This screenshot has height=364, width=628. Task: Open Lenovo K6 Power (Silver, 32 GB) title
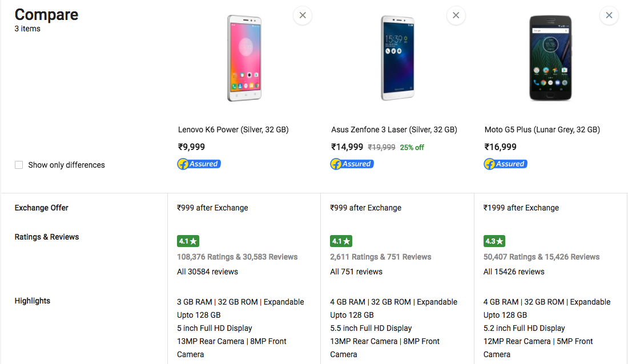(233, 130)
